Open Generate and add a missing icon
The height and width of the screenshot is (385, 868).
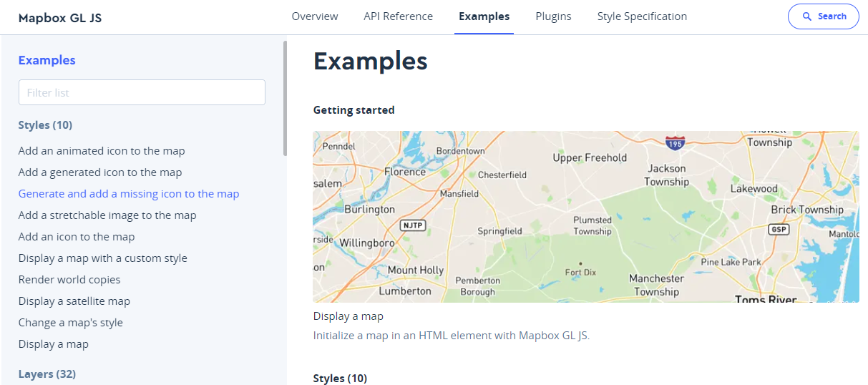point(129,194)
